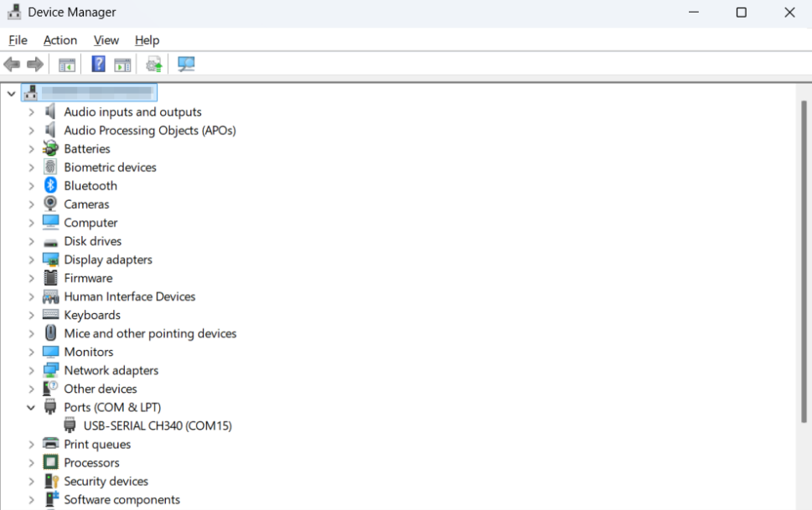
Task: Click Scan for hardware changes toolbar icon
Action: [186, 64]
